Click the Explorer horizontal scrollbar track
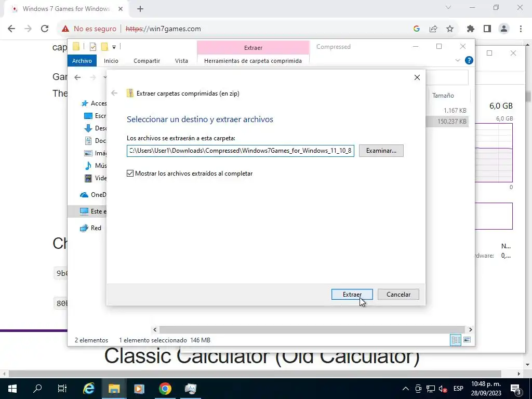 click(312, 329)
